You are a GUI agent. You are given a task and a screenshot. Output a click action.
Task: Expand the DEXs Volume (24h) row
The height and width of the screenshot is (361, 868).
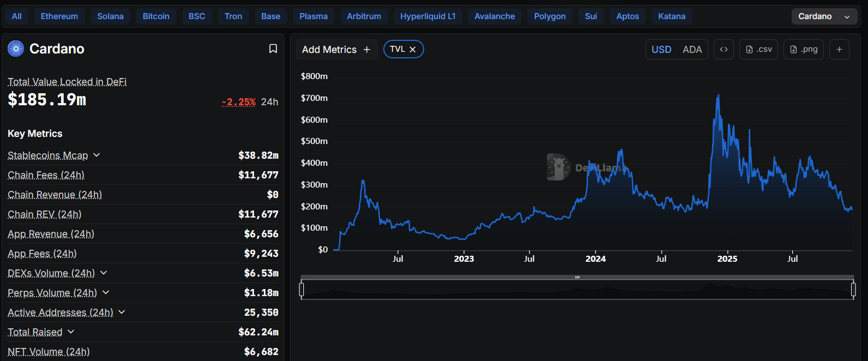click(104, 273)
